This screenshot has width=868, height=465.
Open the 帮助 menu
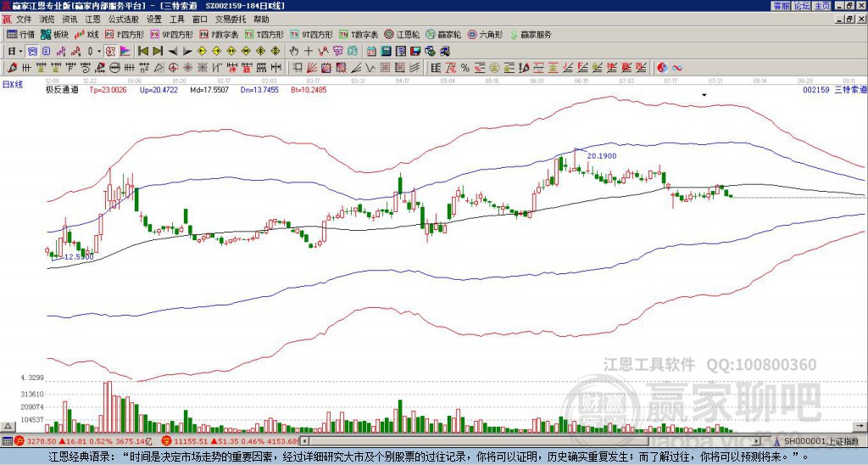click(261, 20)
